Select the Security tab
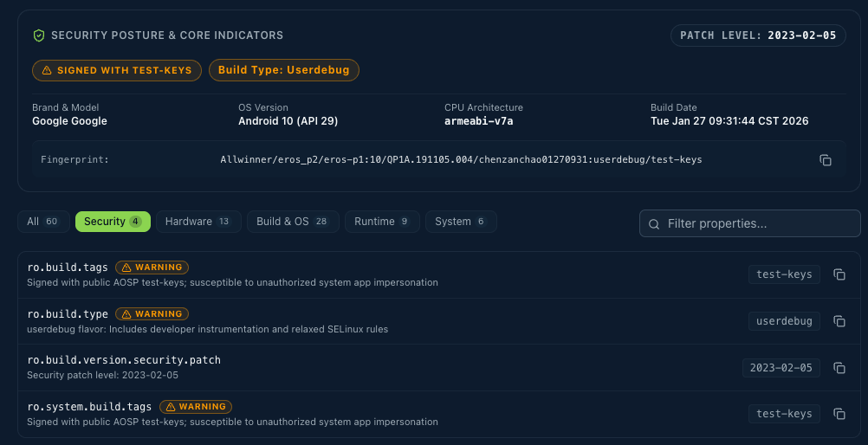868x445 pixels. coord(113,222)
